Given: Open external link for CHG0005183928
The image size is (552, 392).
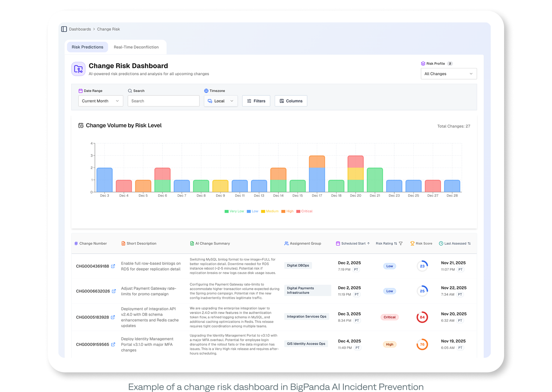Looking at the screenshot, I should 113,317.
